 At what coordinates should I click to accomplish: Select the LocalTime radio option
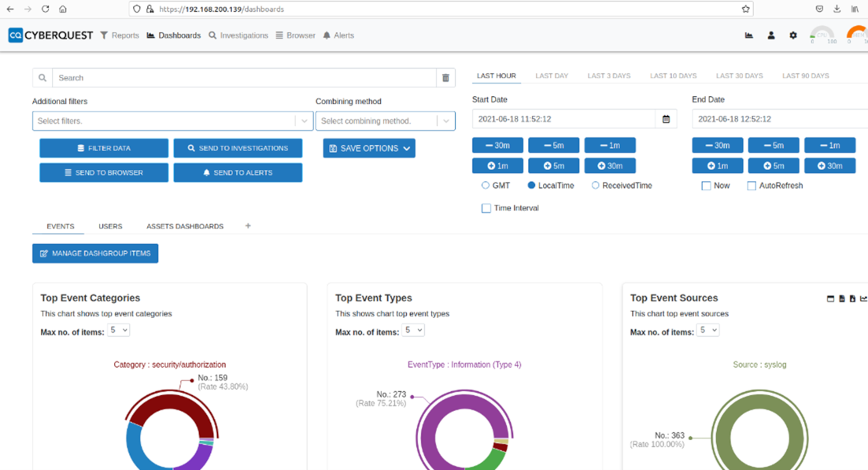[x=531, y=186]
